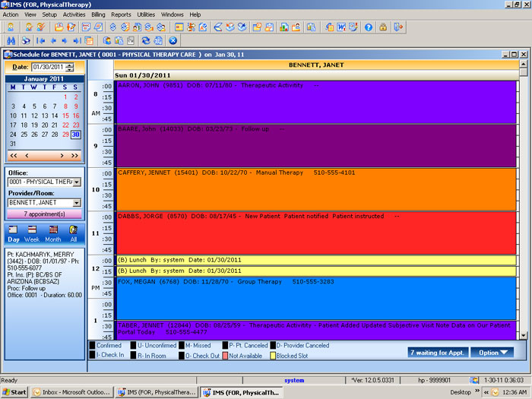Image resolution: width=532 pixels, height=399 pixels.
Task: Click the patient icon at toolbar start
Action: tap(11, 27)
